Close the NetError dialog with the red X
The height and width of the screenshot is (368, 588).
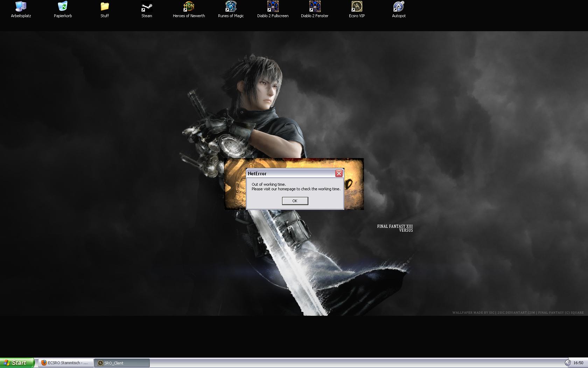pyautogui.click(x=339, y=173)
